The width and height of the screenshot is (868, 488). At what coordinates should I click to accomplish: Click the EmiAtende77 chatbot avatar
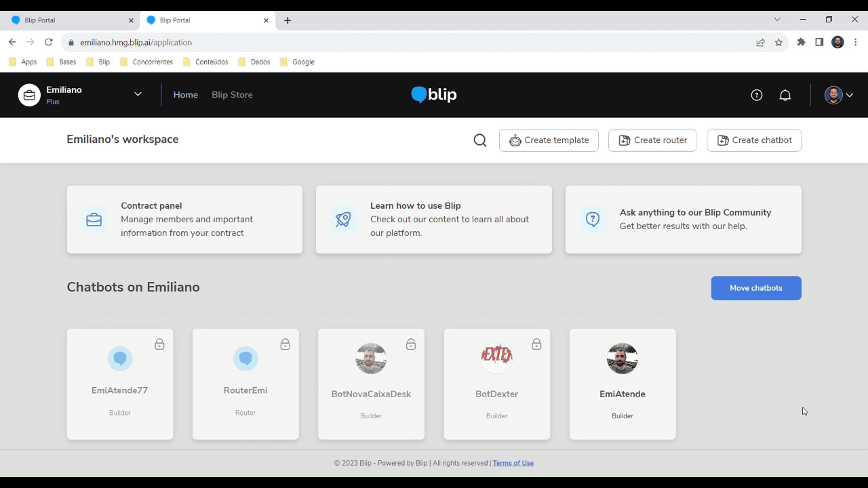point(120,358)
